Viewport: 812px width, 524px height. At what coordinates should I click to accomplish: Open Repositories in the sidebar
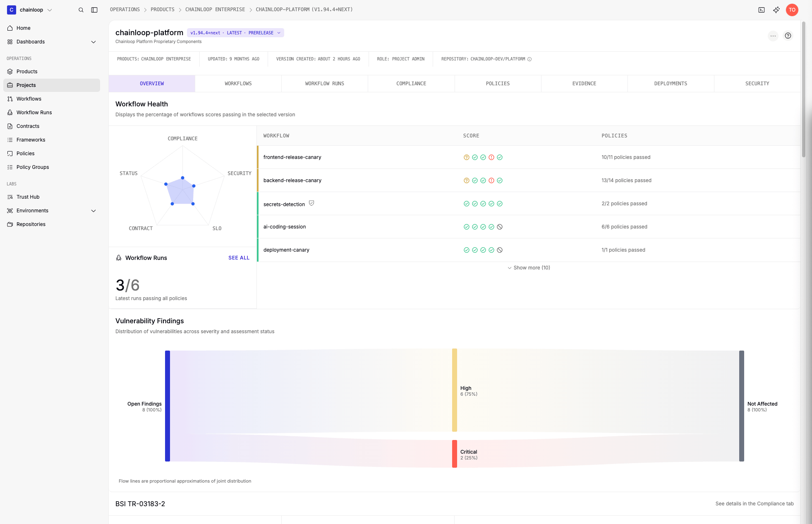click(52, 224)
